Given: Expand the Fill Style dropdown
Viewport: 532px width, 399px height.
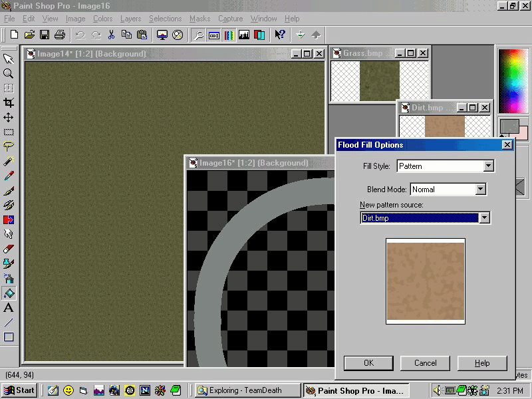Looking at the screenshot, I should (x=489, y=166).
